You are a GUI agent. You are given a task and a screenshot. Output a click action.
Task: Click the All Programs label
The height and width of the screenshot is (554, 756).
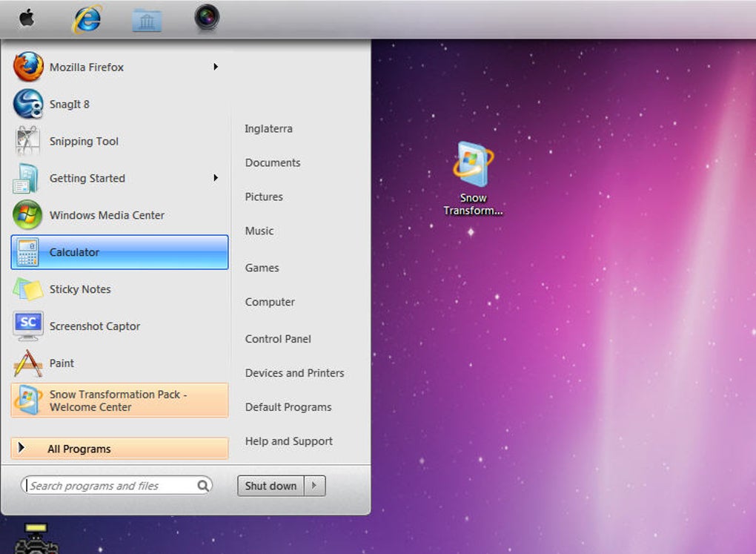point(79,449)
